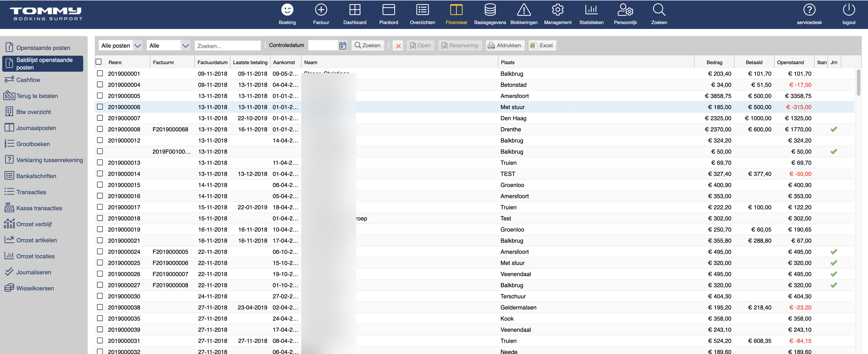Open Omzet artikelen in sidebar
The height and width of the screenshot is (354, 868).
click(x=36, y=240)
